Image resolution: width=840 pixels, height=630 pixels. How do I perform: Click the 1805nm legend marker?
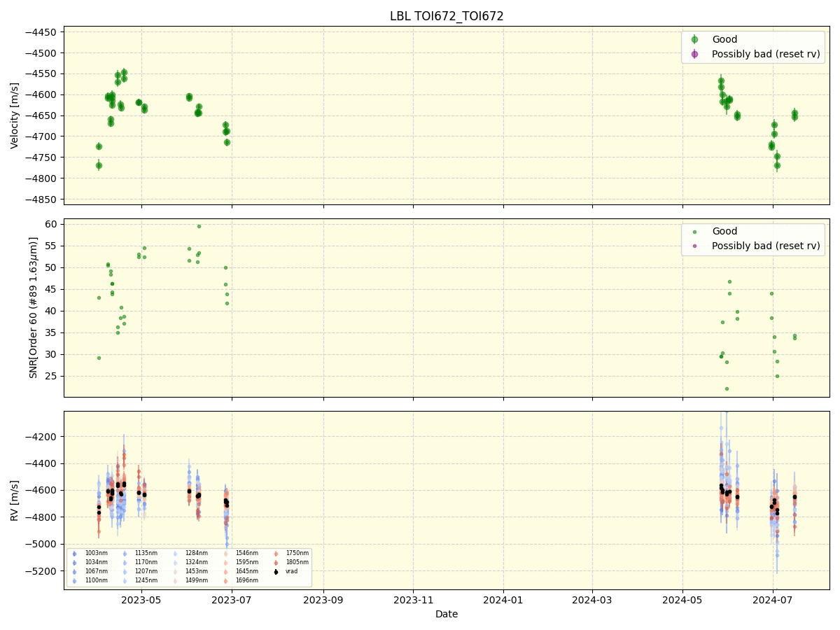(276, 563)
